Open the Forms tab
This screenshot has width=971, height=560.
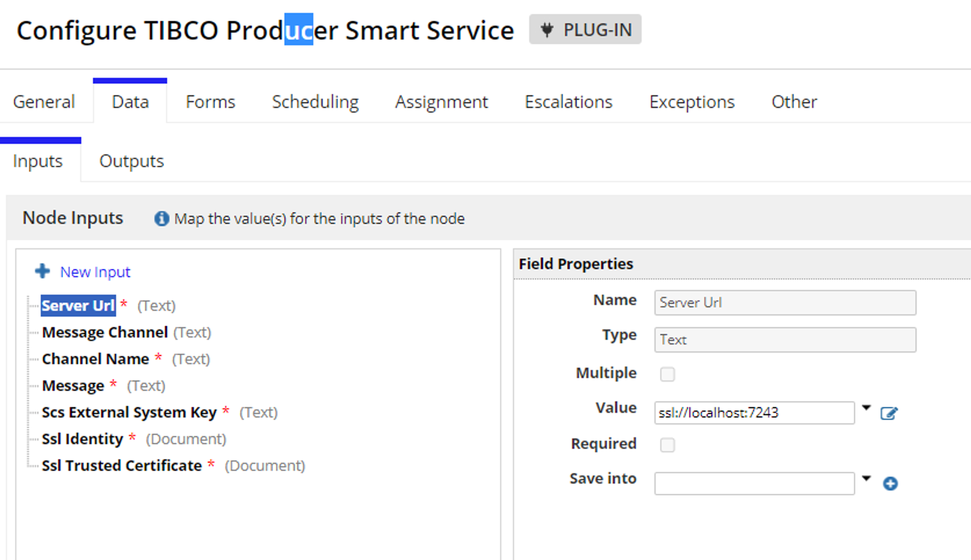[210, 102]
